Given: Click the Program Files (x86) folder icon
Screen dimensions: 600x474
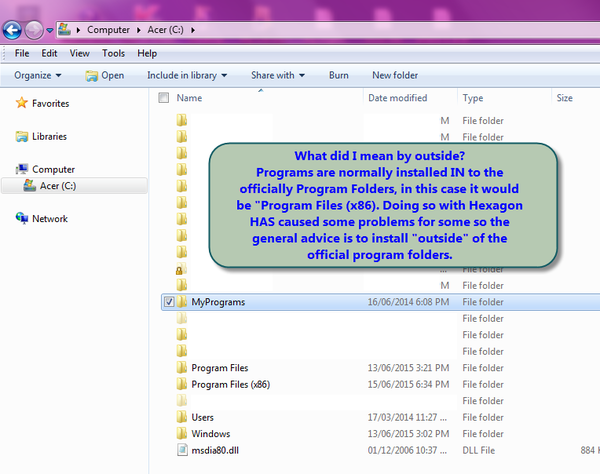Looking at the screenshot, I should pos(182,384).
